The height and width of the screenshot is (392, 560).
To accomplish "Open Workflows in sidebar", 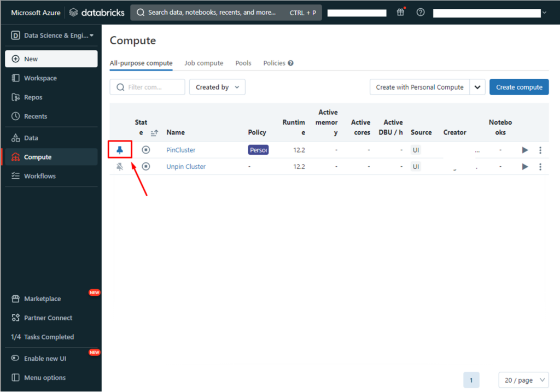I will click(51, 175).
